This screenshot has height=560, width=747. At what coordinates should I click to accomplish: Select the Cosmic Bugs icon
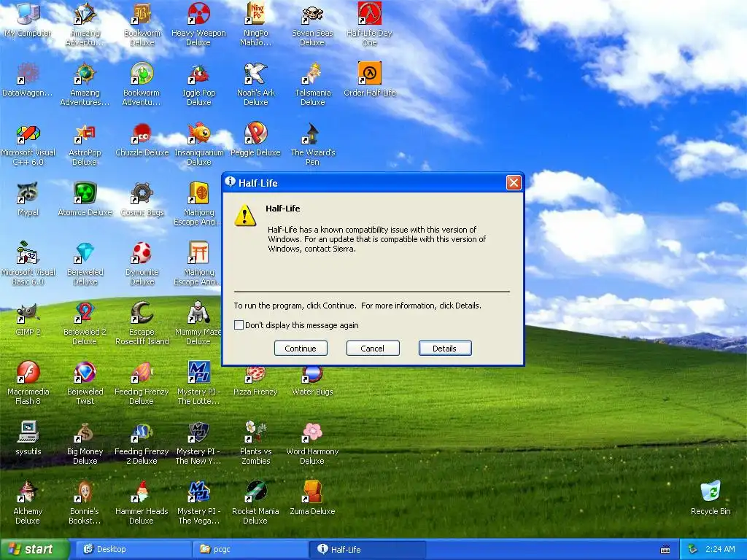(142, 199)
